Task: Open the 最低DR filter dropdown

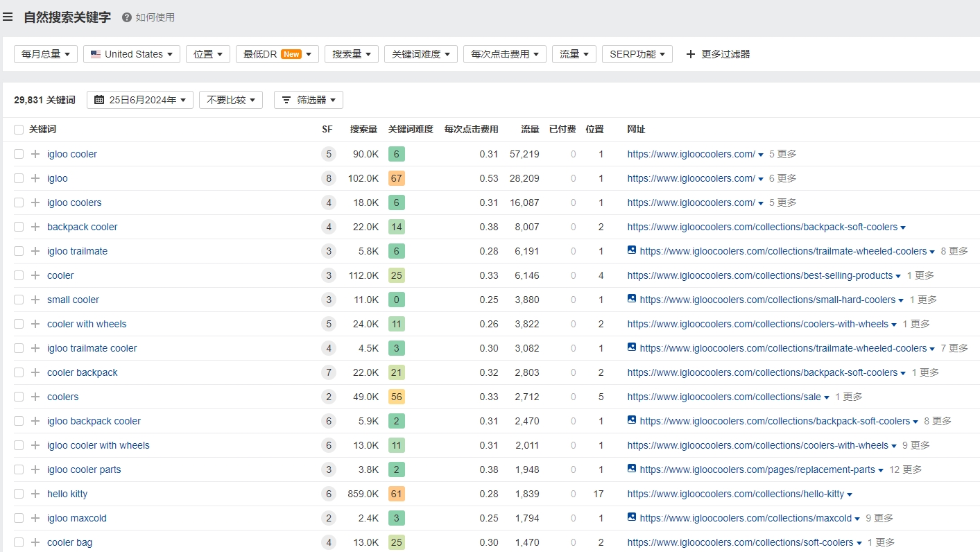Action: point(277,54)
